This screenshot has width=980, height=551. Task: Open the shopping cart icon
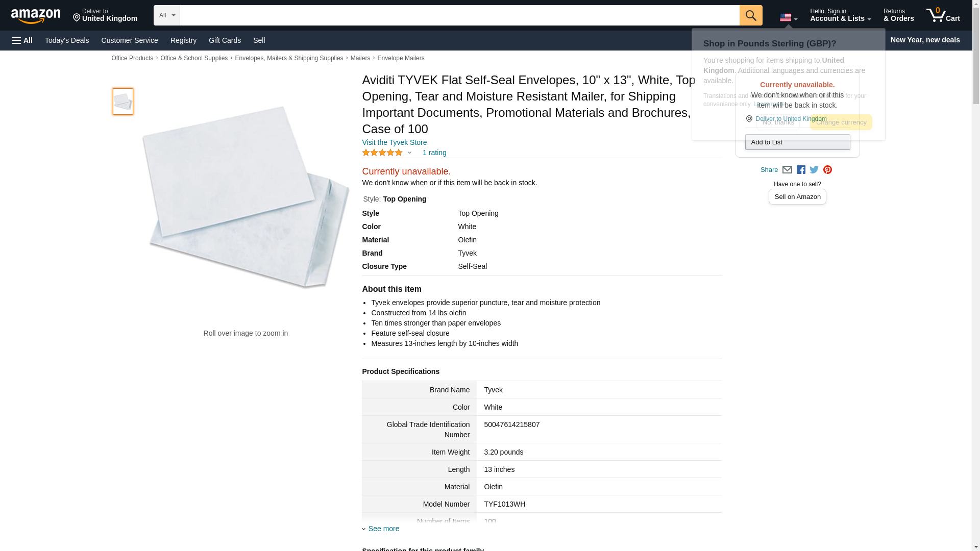coord(943,15)
